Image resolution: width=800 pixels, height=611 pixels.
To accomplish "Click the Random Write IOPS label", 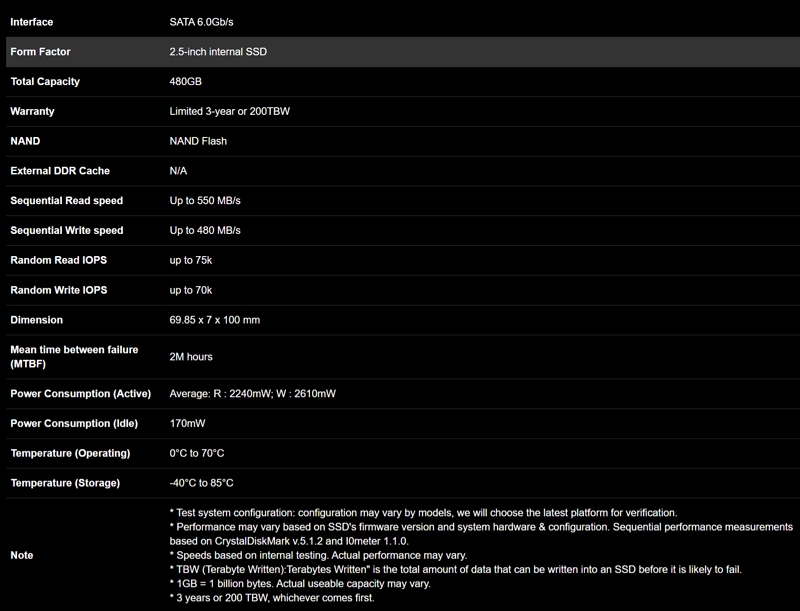I will point(59,290).
